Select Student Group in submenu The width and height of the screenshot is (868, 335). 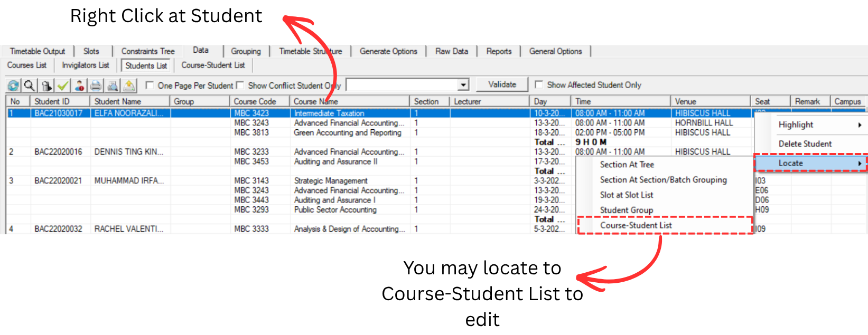pos(626,210)
